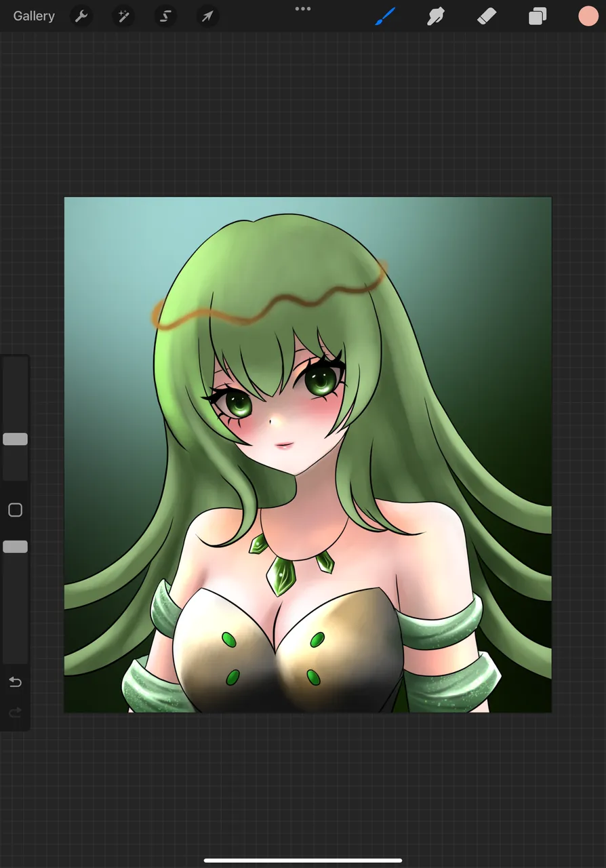Select the Smudge tool
Screen dimensions: 606x868
point(435,16)
